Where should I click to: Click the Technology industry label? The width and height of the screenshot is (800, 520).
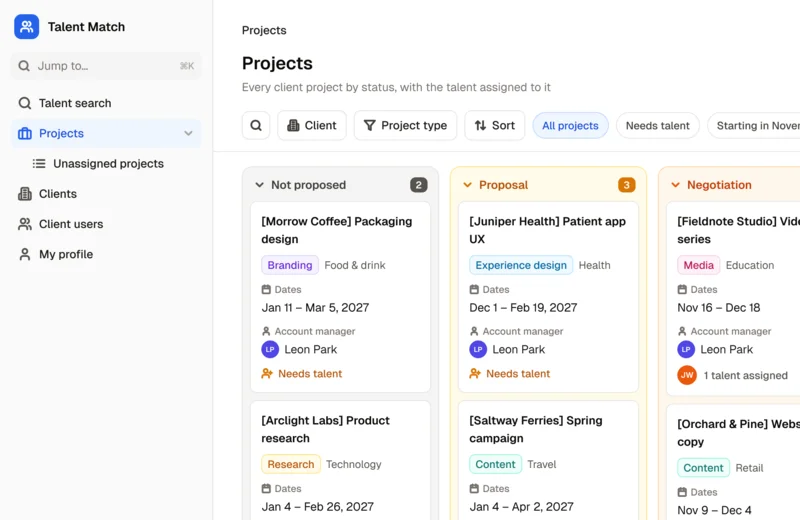(x=354, y=464)
